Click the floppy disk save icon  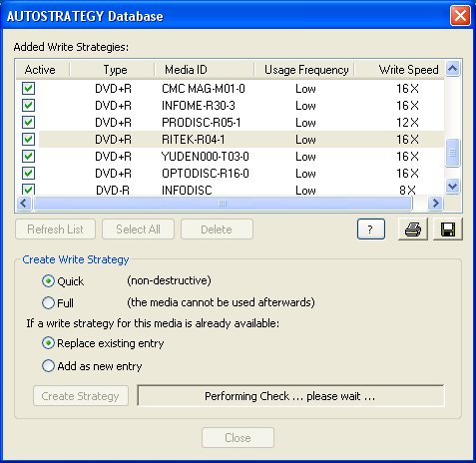point(448,230)
